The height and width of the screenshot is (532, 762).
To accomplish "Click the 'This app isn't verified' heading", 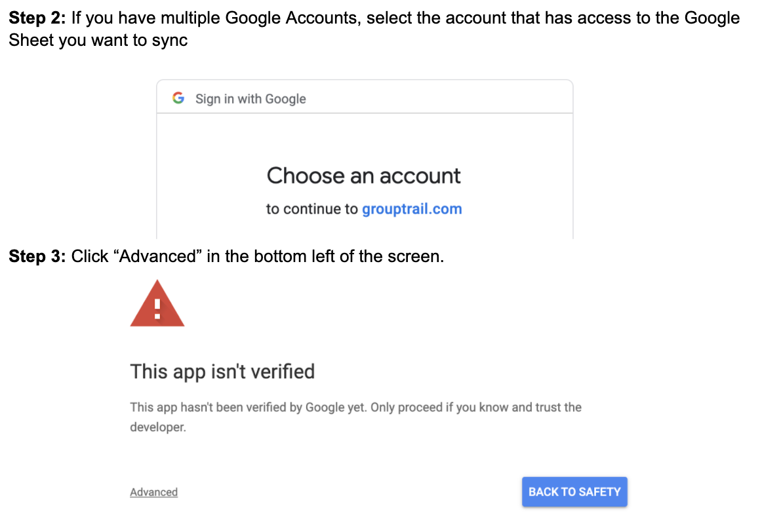I will (222, 371).
